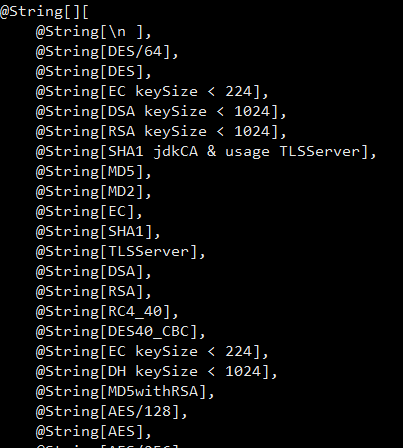This screenshot has height=448, width=403.
Task: Select the standalone @String[DES] line
Action: [x=94, y=72]
